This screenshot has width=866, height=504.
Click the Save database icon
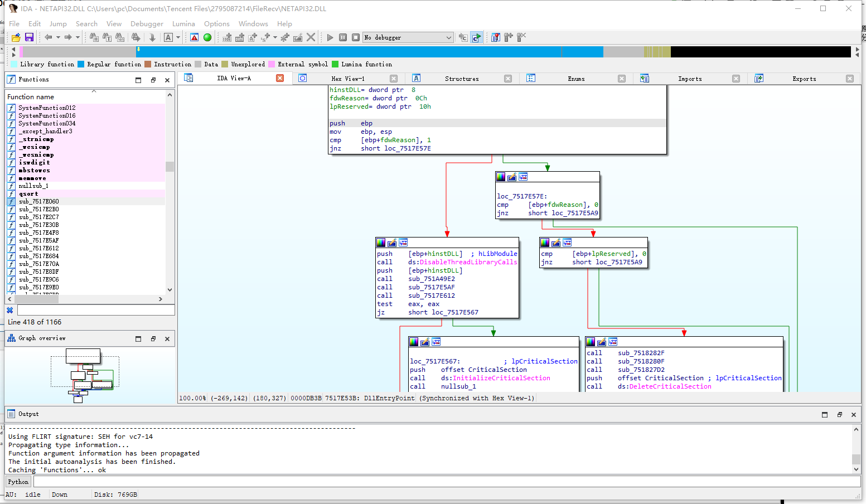(x=29, y=37)
